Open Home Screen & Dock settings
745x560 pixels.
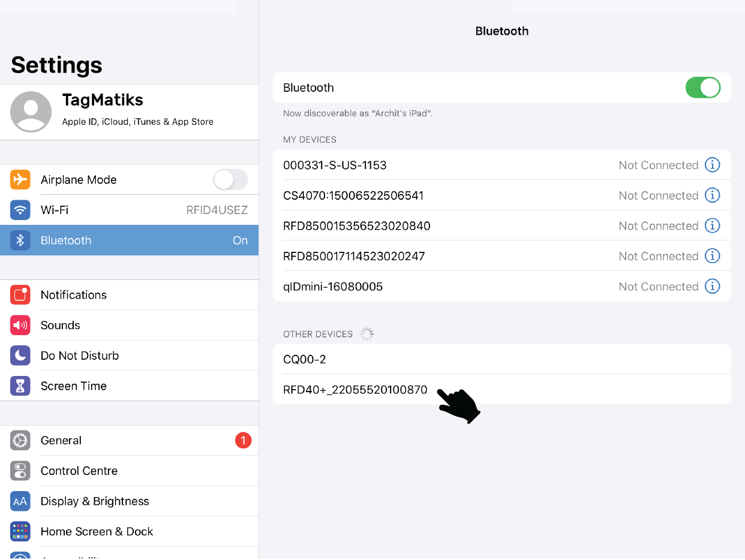[97, 532]
